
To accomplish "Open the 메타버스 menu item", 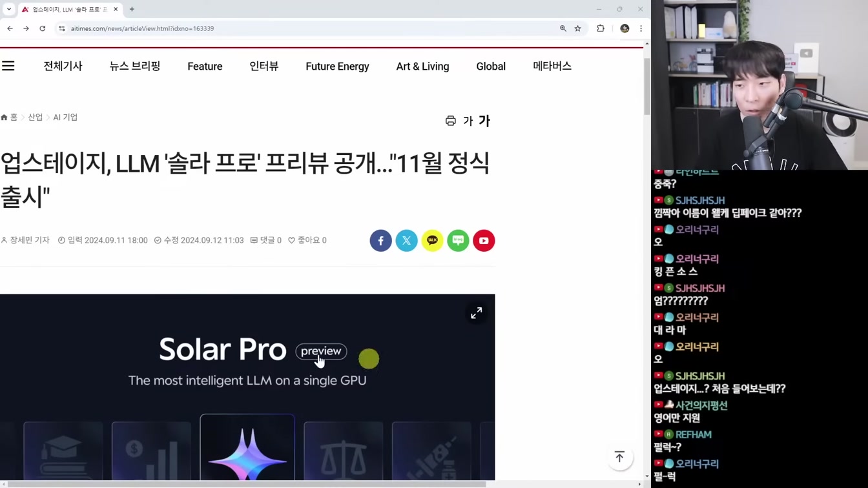I will [x=552, y=66].
